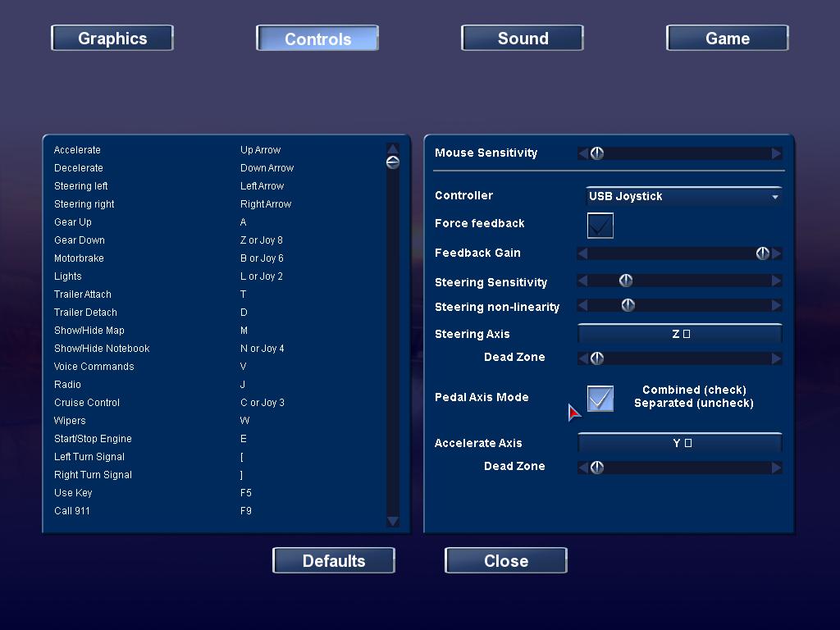Screen dimensions: 840x630
Task: Increase Accelerate Axis Dead Zone with right arrow
Action: pos(776,468)
